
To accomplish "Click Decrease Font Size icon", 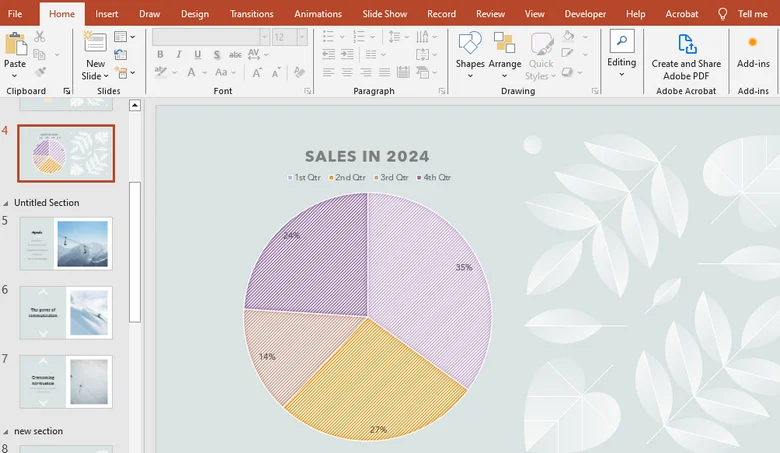I will point(276,73).
